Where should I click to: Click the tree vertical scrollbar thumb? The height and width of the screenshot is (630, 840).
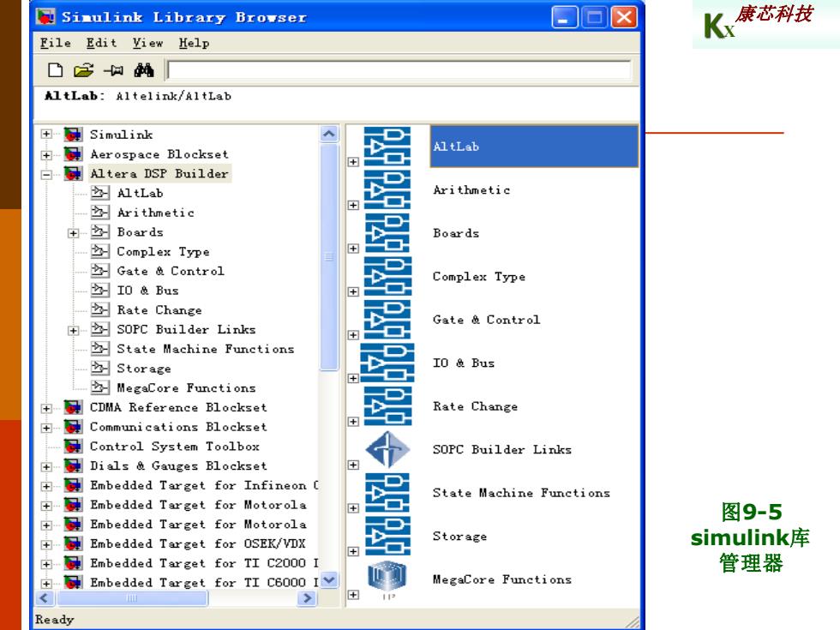click(x=329, y=256)
